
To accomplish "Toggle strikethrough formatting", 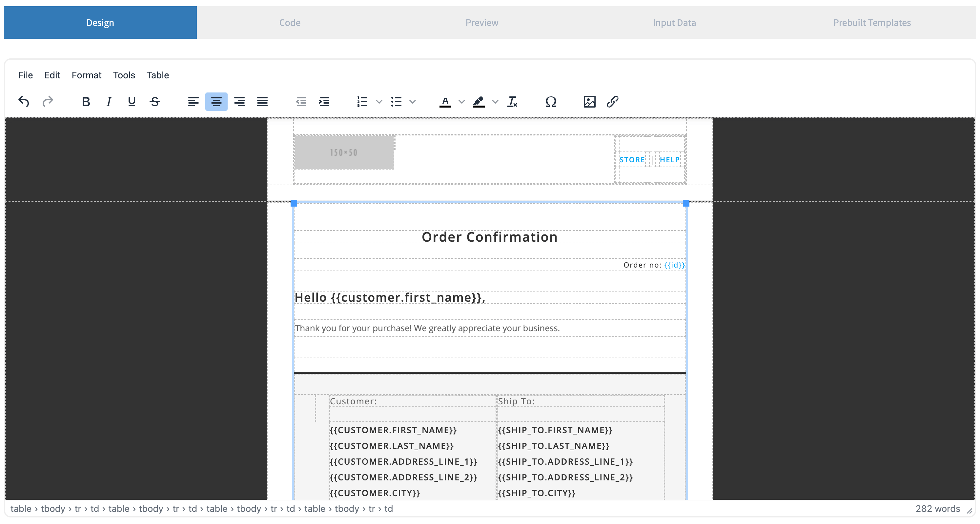I will point(155,102).
